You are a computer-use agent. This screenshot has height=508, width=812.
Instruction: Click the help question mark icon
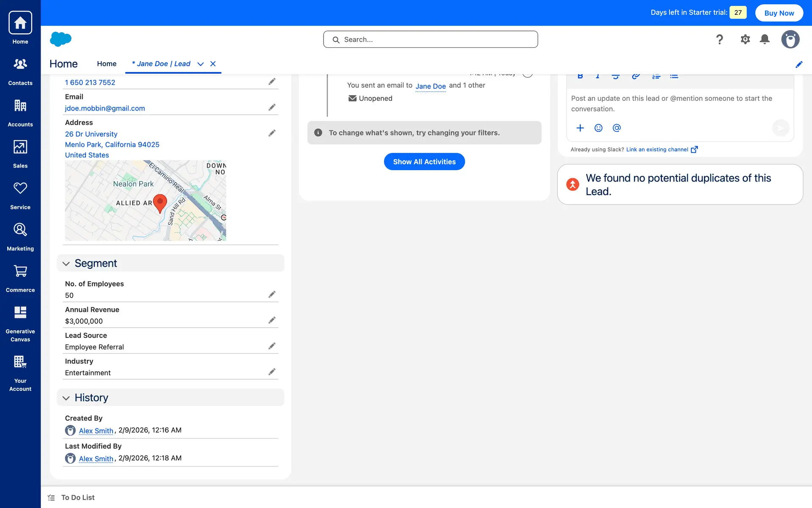pyautogui.click(x=719, y=39)
